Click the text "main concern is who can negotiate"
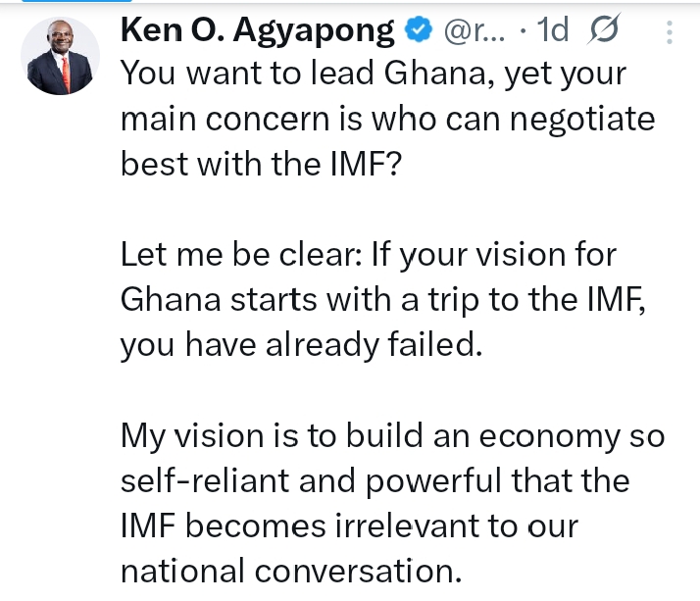Viewport: 700px width, 601px height. tap(387, 119)
